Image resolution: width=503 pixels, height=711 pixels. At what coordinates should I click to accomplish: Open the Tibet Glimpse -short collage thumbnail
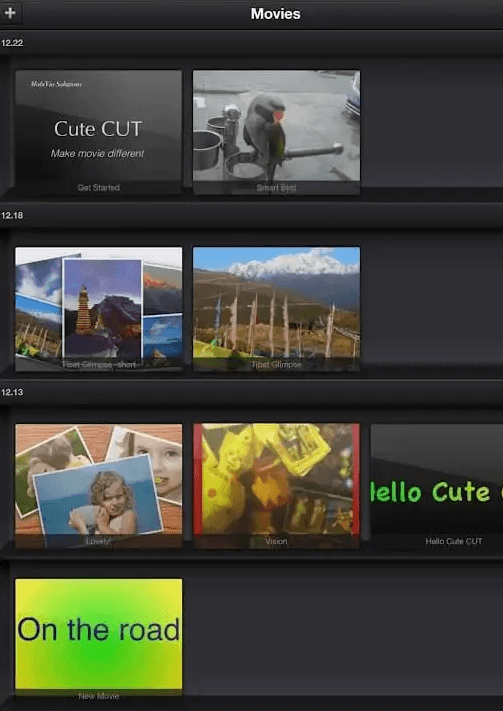[x=98, y=309]
